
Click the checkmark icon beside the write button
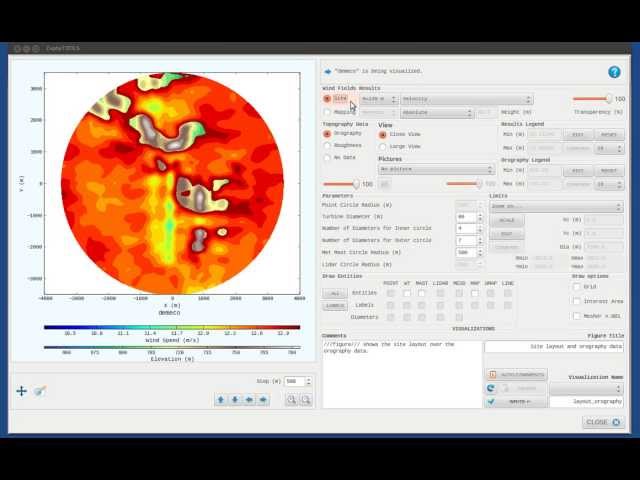[491, 402]
